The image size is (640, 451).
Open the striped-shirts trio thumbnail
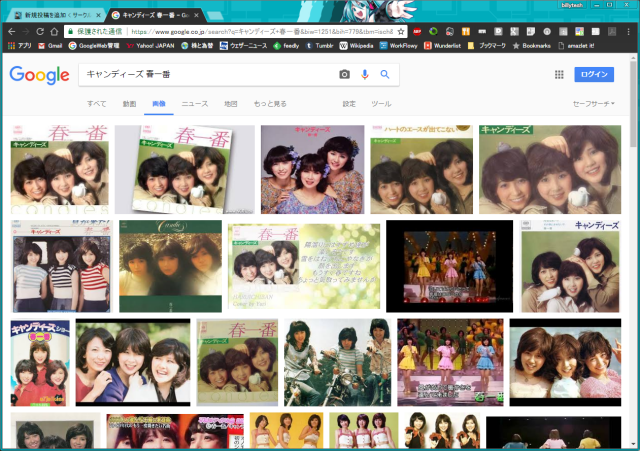pos(62,266)
